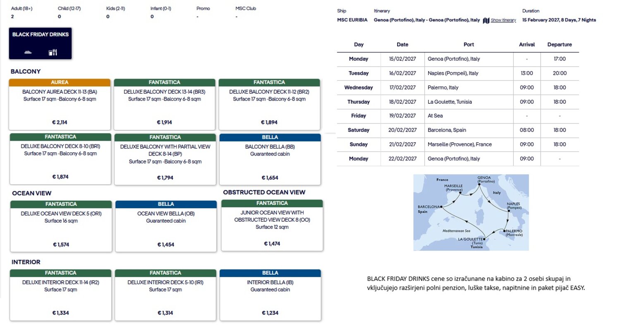Select Deluxe Interior Deck 11-14 (IR2) card
Screen dimensions: 644x331
60,295
